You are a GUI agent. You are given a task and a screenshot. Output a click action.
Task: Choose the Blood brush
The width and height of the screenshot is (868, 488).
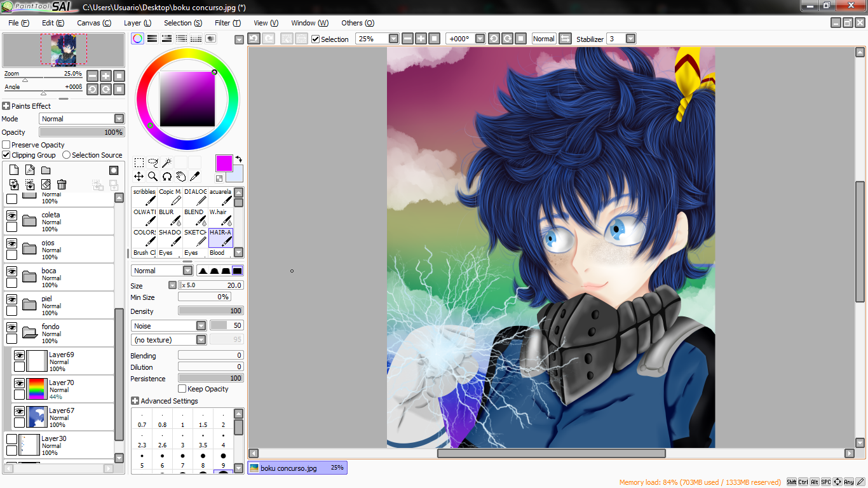pyautogui.click(x=220, y=253)
